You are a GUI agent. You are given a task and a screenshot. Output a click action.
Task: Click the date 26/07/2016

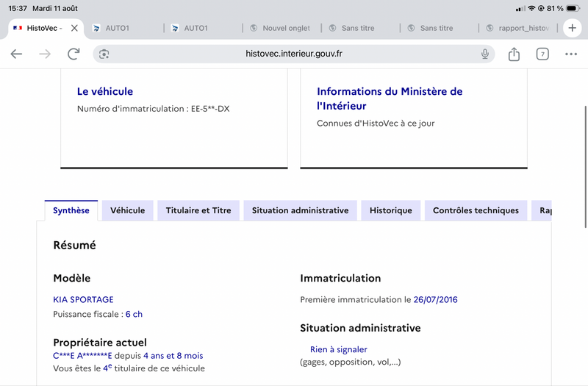click(x=435, y=299)
